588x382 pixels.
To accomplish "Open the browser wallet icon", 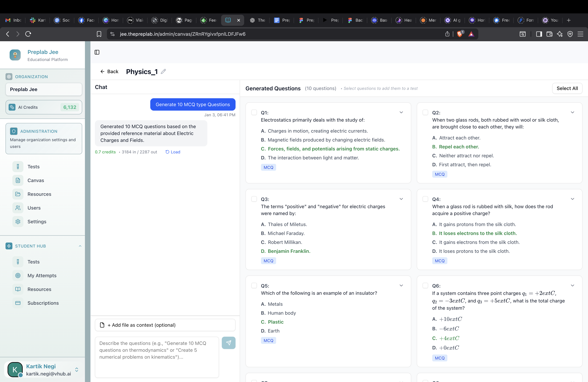I will coord(549,34).
